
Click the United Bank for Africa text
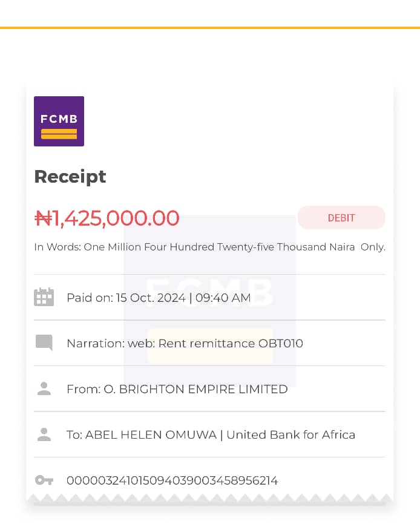click(x=291, y=434)
